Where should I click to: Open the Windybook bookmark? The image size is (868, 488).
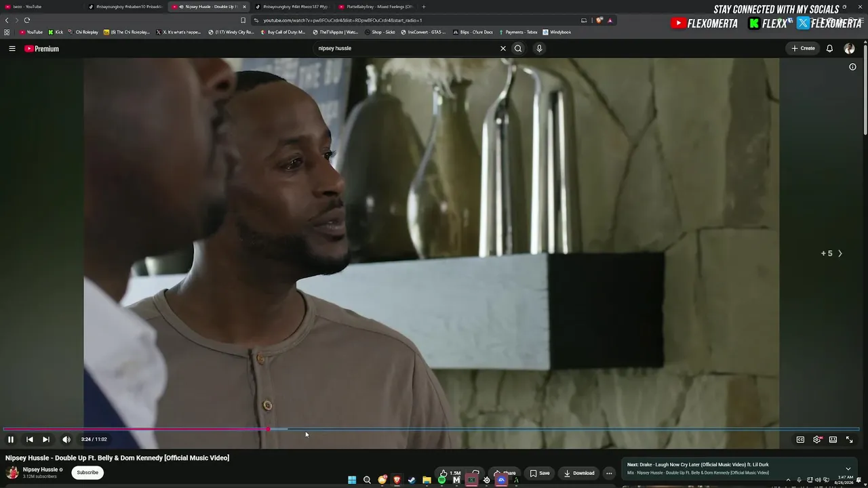coord(557,32)
